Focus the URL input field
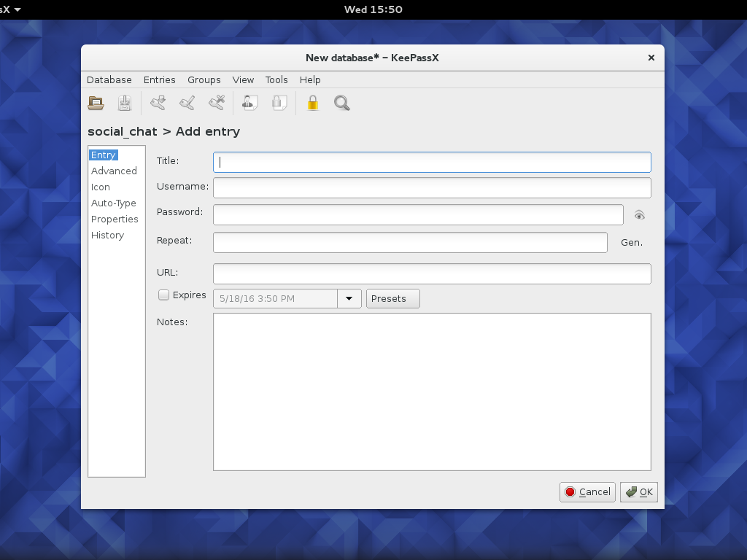 pos(432,274)
